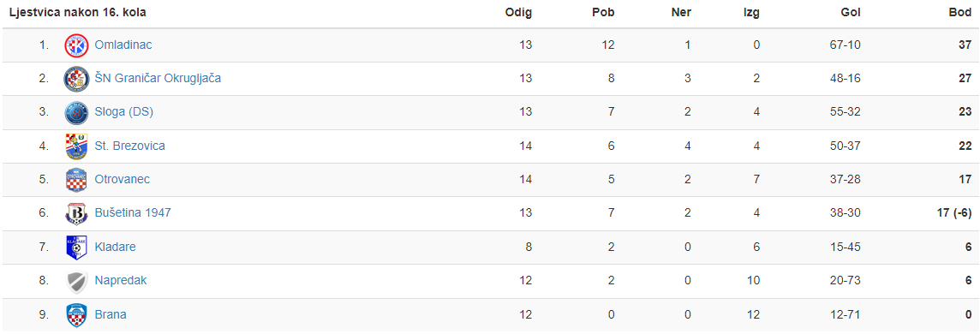Click the Brana club crest icon
This screenshot has width=980, height=334.
click(75, 314)
